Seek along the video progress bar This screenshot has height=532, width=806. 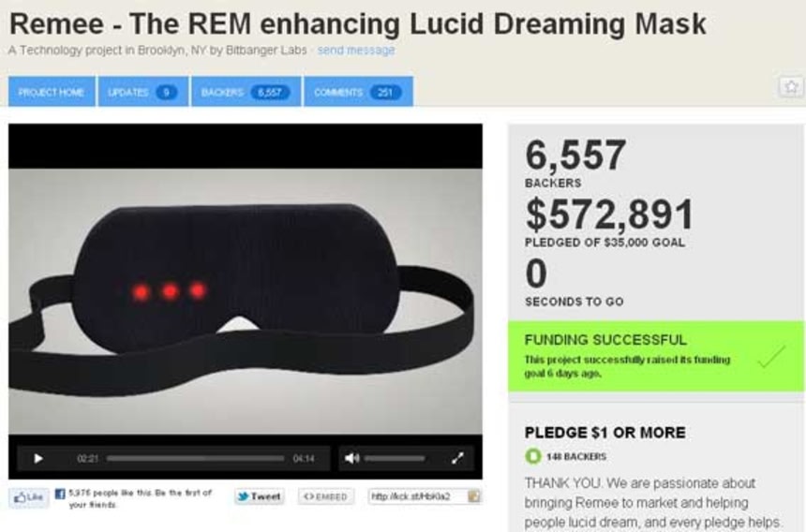click(195, 458)
